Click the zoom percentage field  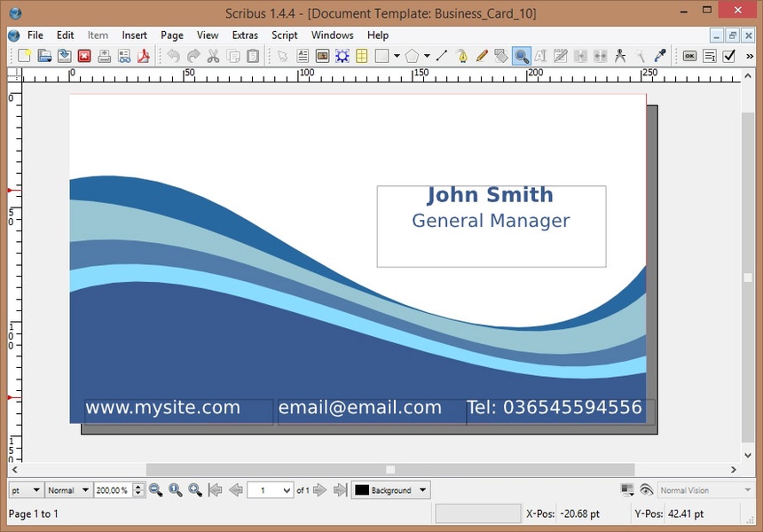[x=112, y=489]
